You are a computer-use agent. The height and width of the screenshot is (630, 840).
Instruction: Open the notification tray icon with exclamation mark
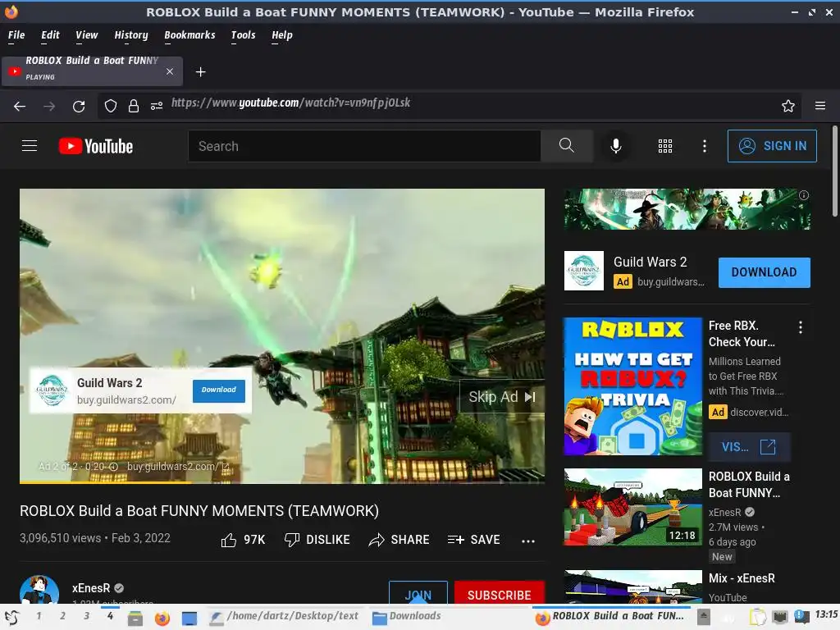(801, 616)
